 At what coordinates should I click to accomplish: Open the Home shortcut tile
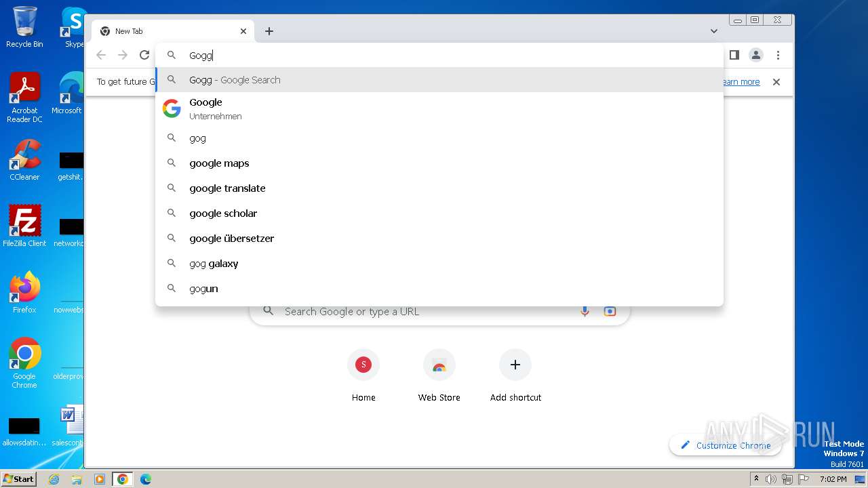[x=363, y=376]
